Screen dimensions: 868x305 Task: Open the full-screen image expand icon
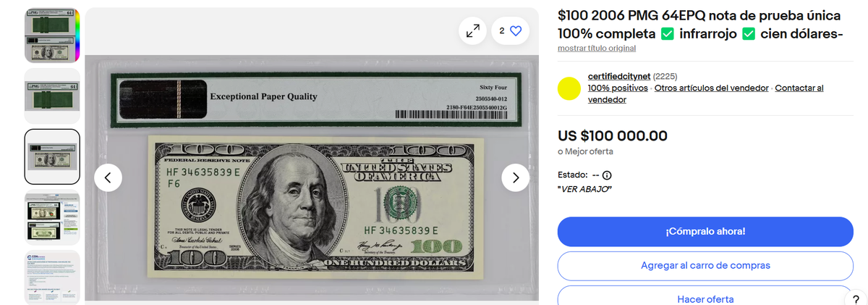click(x=472, y=31)
